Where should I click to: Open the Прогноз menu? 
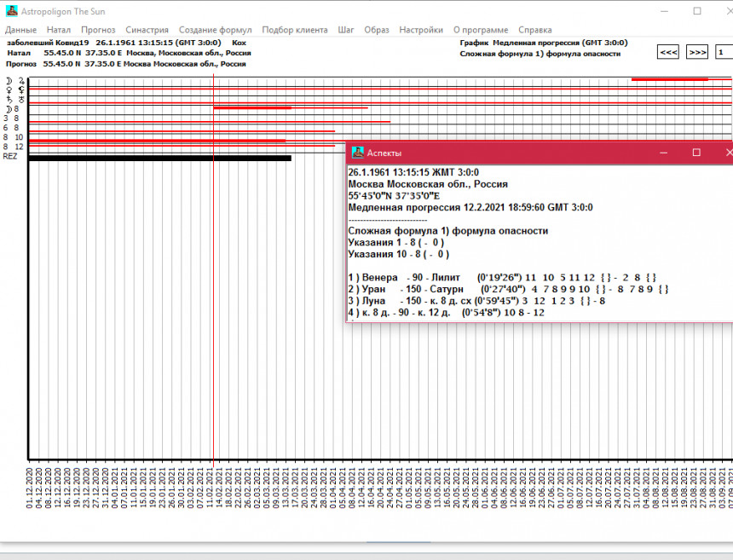point(98,30)
